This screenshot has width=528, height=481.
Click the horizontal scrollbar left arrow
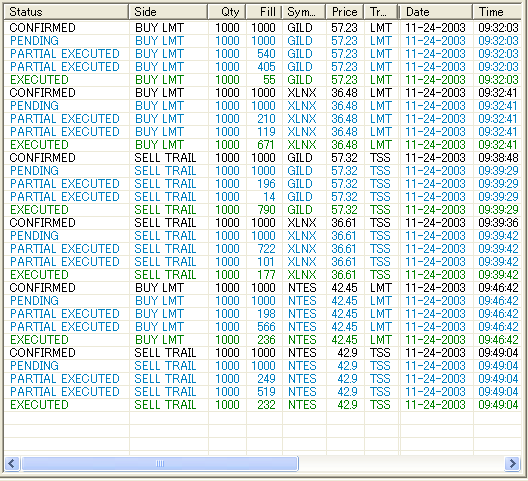point(12,463)
